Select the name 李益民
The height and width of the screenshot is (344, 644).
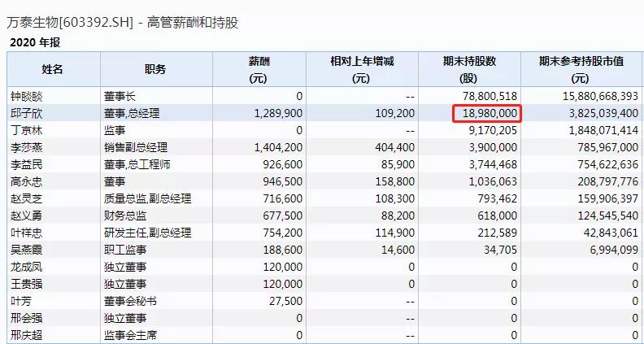27,165
